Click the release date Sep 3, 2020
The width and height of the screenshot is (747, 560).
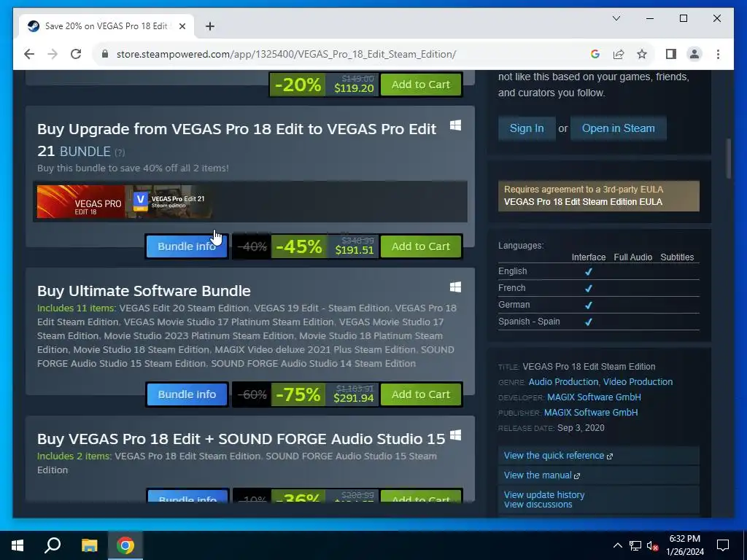click(x=581, y=427)
